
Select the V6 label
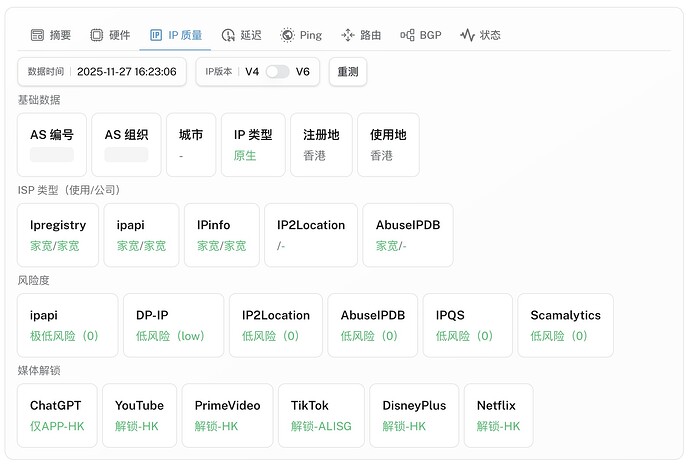[302, 71]
